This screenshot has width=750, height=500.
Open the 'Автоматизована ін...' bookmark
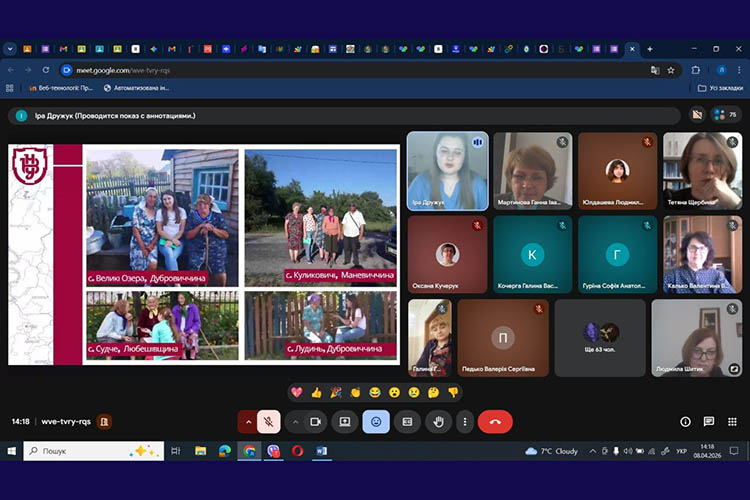tap(136, 88)
